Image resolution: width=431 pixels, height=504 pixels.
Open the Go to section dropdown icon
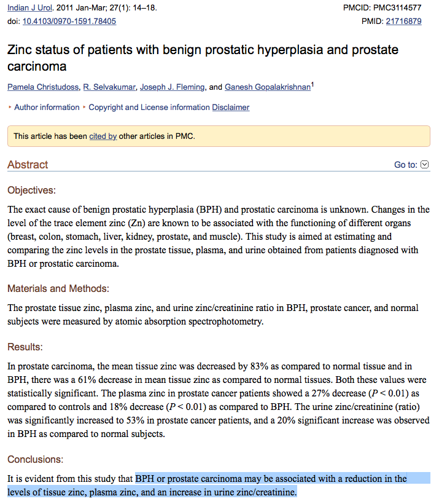(x=425, y=165)
